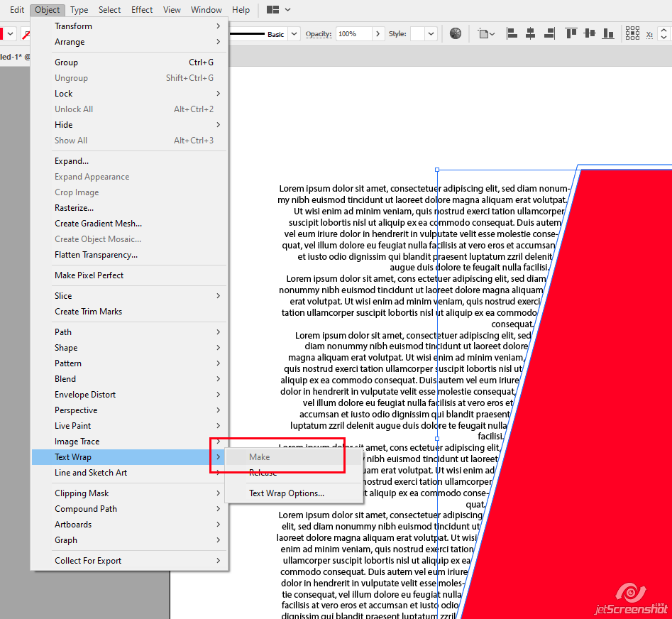Choose Text Wrap Options... item
Image resolution: width=672 pixels, height=619 pixels.
coord(294,493)
